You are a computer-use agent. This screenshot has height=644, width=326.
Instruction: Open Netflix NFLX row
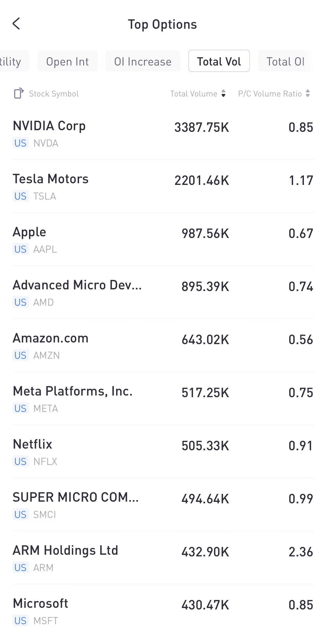pyautogui.click(x=163, y=452)
